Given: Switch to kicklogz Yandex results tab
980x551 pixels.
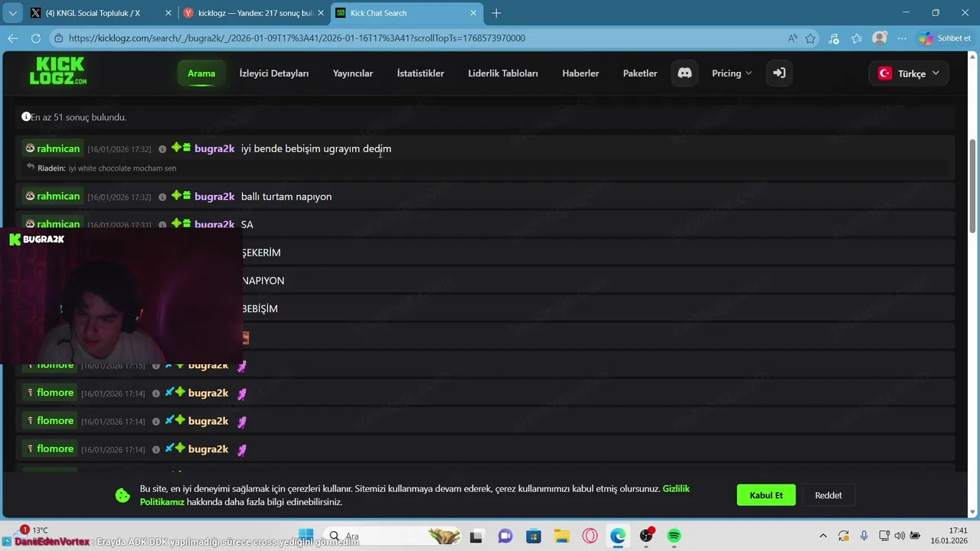Looking at the screenshot, I should [x=253, y=13].
